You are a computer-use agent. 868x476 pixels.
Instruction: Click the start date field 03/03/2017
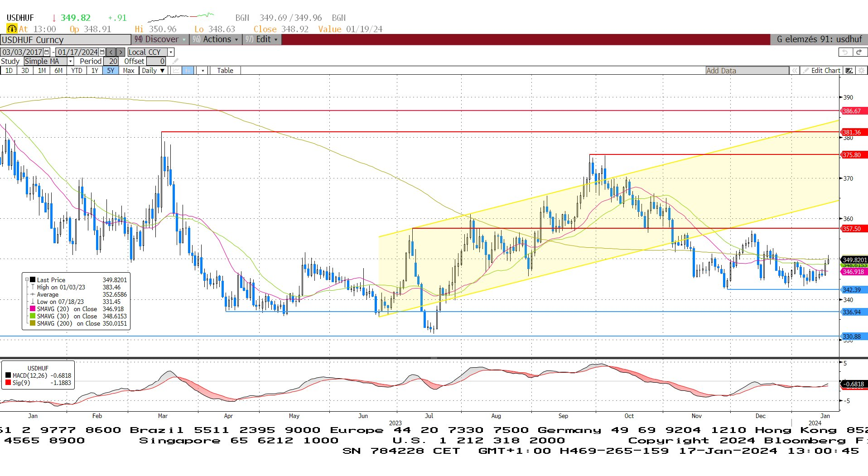(22, 52)
